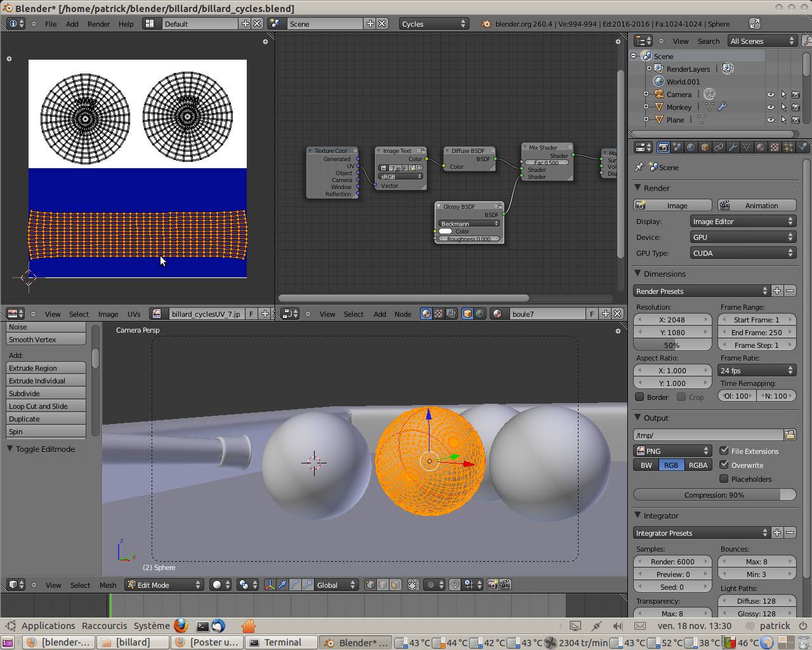Open the Edit Mode dropdown

164,585
